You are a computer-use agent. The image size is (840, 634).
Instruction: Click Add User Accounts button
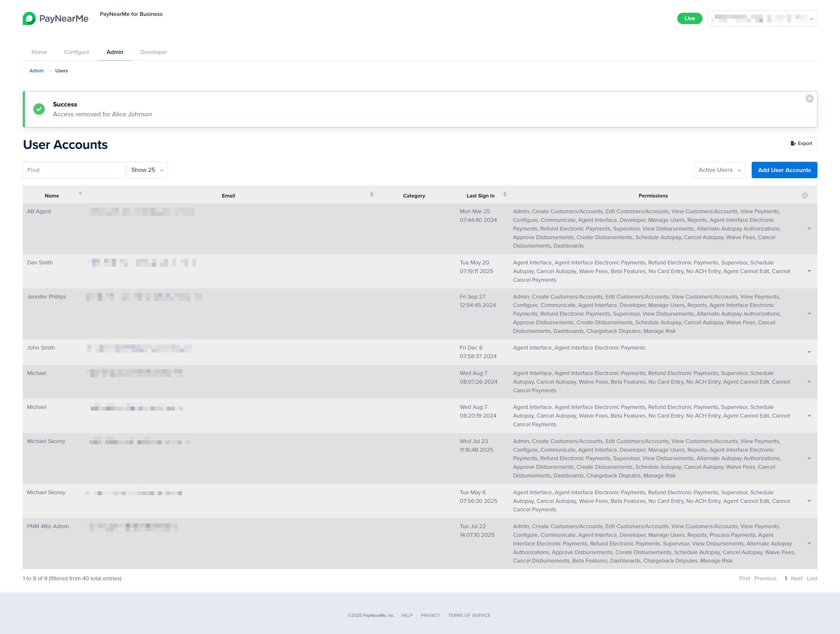[x=784, y=170]
